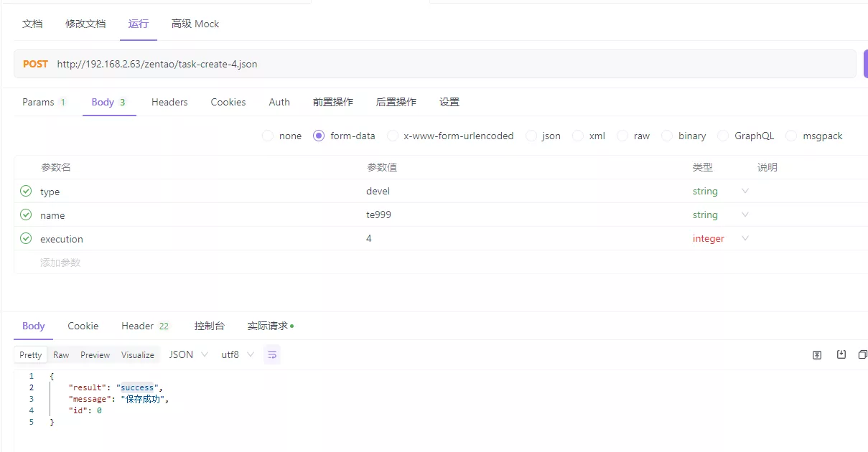Open the utf8 encoding dropdown
Image resolution: width=868 pixels, height=452 pixels.
tap(238, 354)
